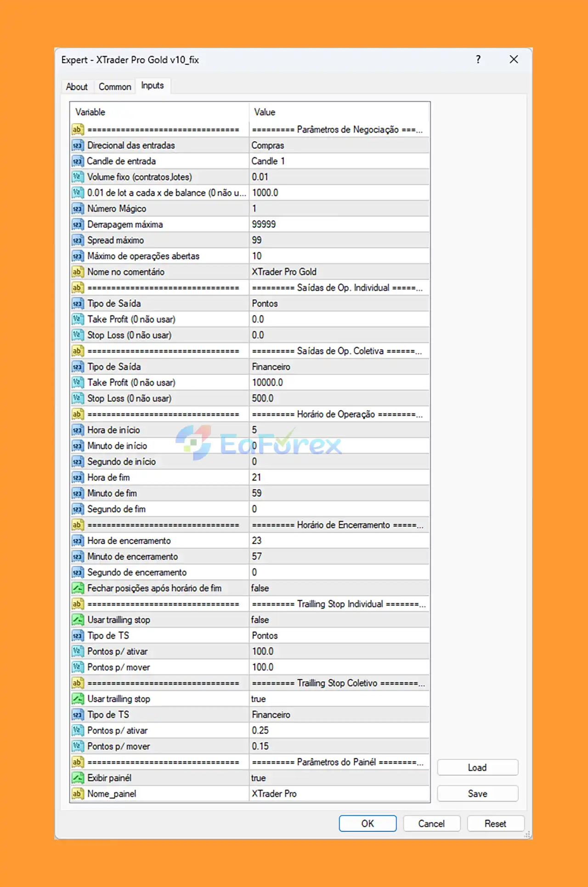This screenshot has height=887, width=588.
Task: Click the icon beside Hora de encerramento
Action: 77,541
